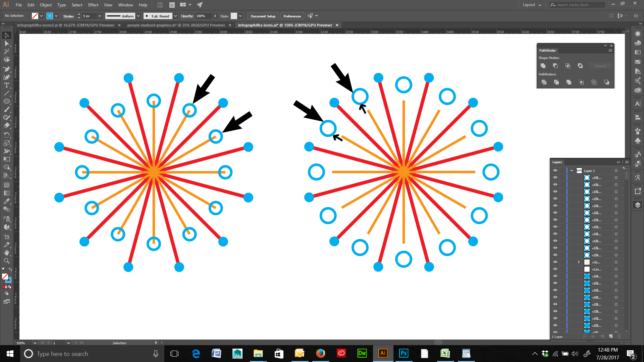Click target circle for Layer 1
This screenshot has height=362, width=644.
click(x=616, y=171)
